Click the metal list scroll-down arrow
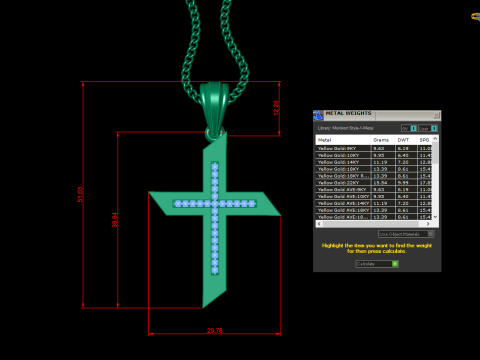 click(435, 217)
